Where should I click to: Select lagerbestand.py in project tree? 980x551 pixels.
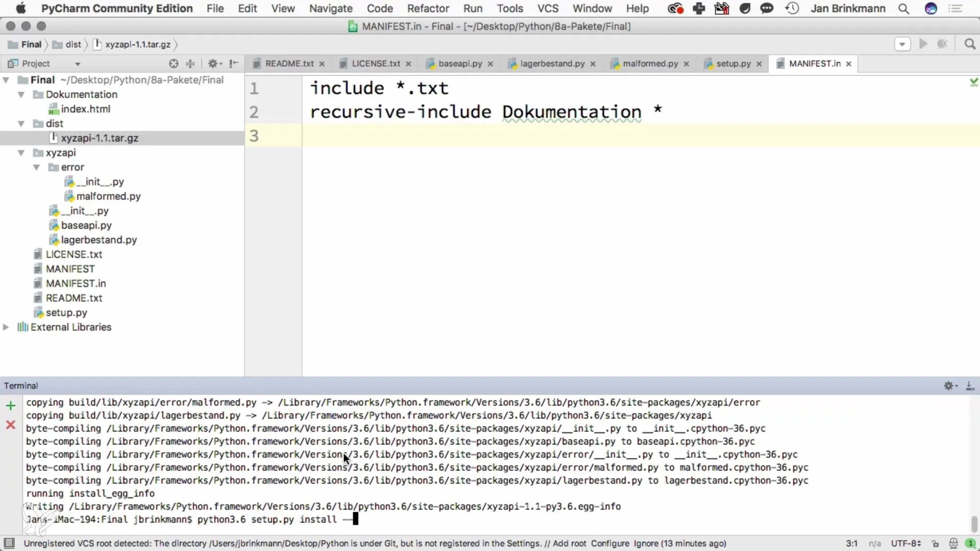[93, 240]
